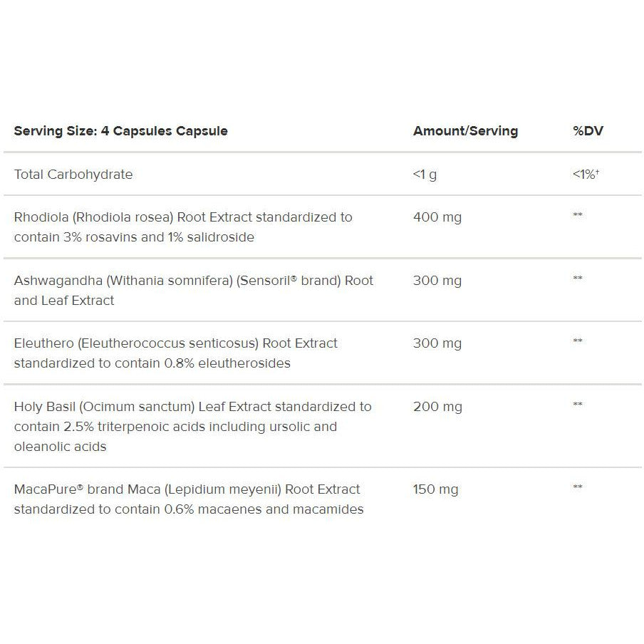Click the Amount/Serving column header

[465, 131]
